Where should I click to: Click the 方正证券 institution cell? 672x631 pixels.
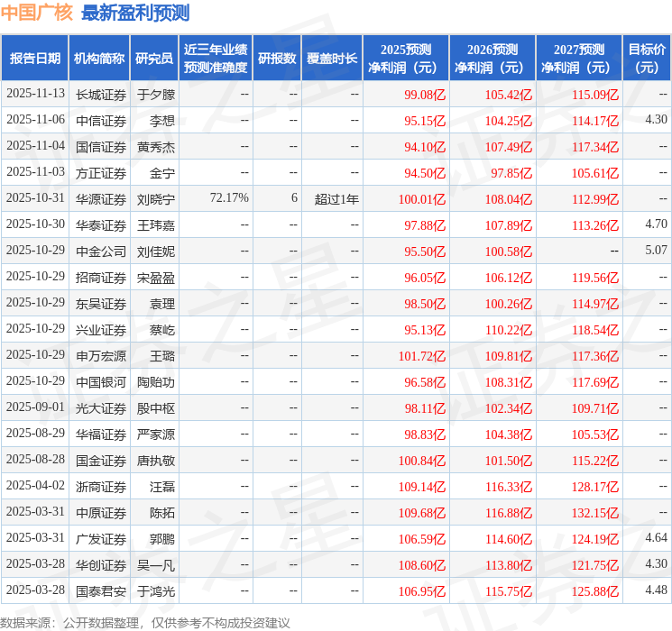click(101, 173)
